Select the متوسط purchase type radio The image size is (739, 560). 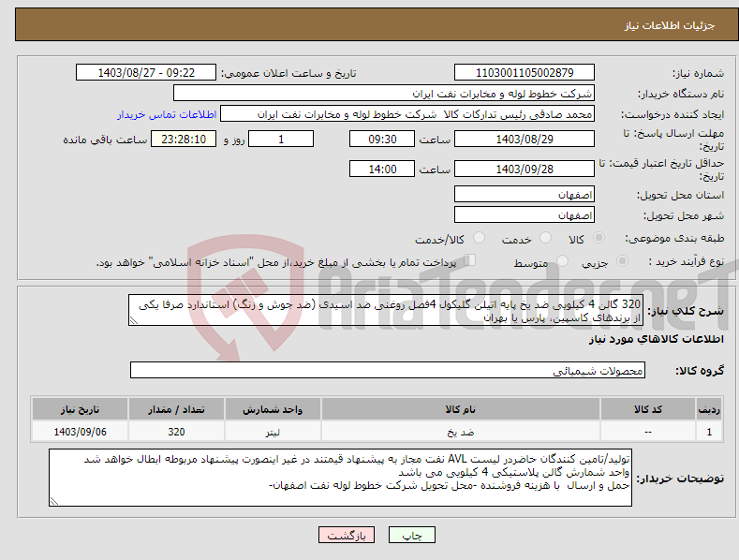(x=562, y=260)
